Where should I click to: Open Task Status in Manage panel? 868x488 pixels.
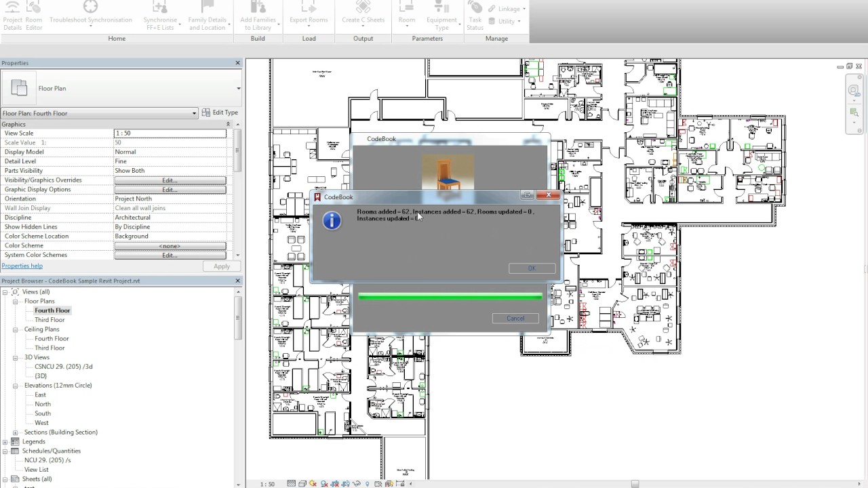point(475,16)
